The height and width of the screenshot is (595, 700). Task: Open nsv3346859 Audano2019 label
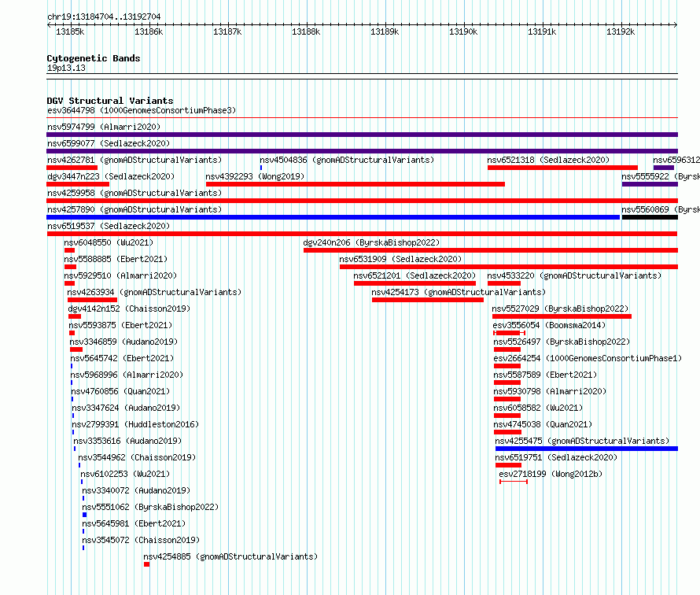click(123, 342)
